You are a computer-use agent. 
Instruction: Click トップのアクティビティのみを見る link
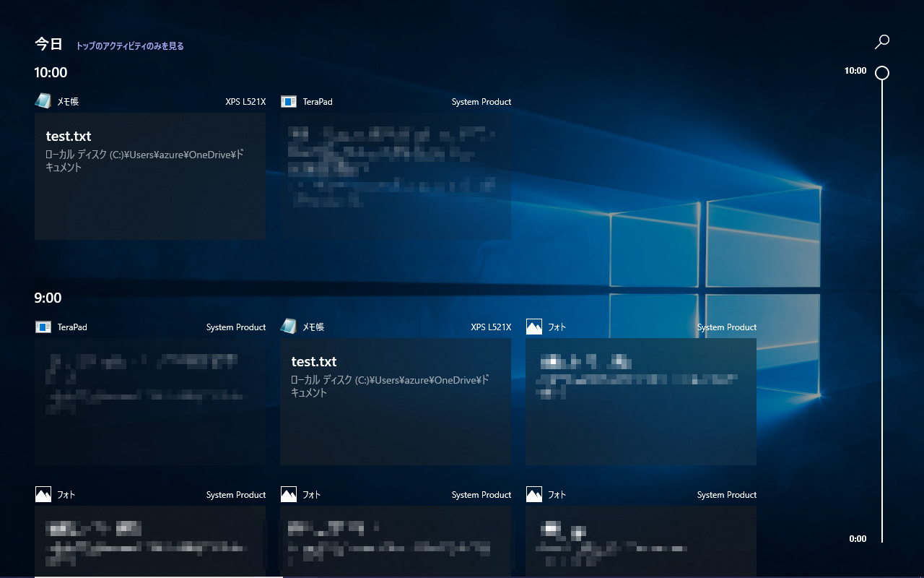[x=130, y=46]
